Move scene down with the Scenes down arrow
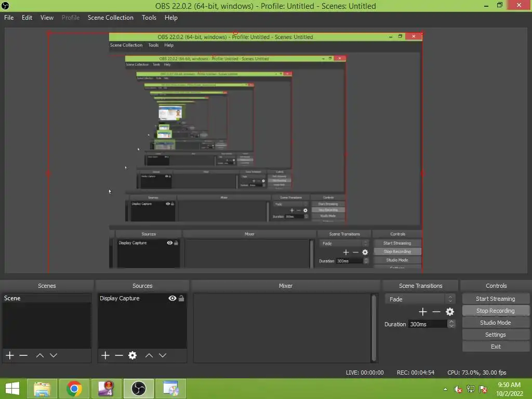This screenshot has height=399, width=532. click(54, 355)
